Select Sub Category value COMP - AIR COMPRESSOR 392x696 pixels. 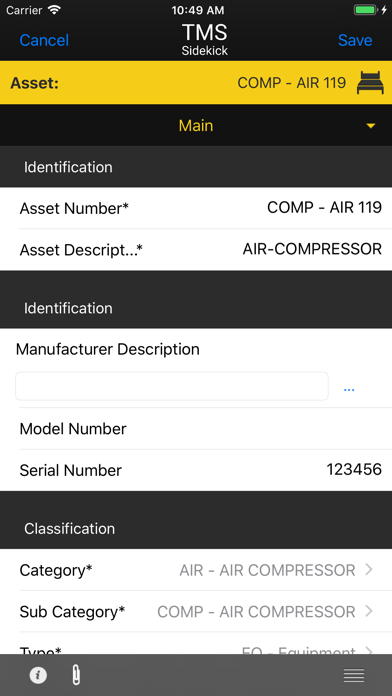pos(256,612)
